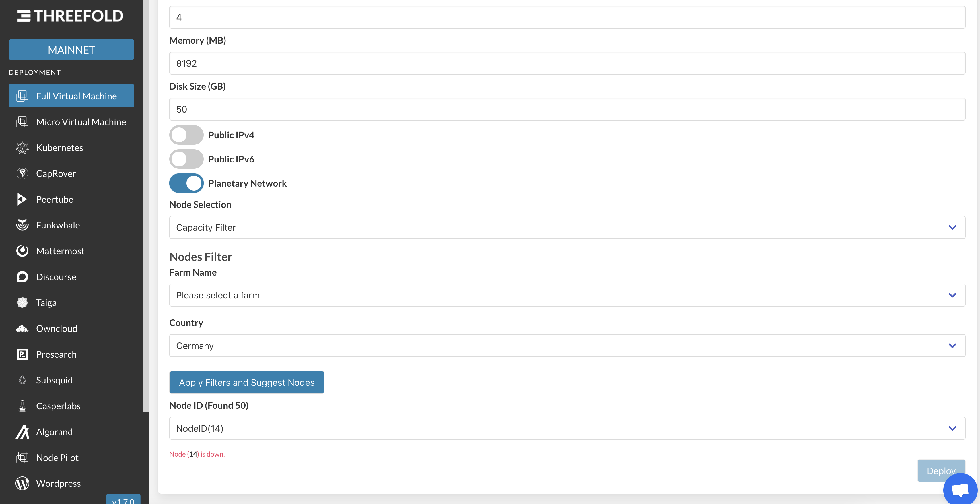Screen dimensions: 980x504
Task: Click the sidebar vertical scrollbar
Action: pos(146,206)
